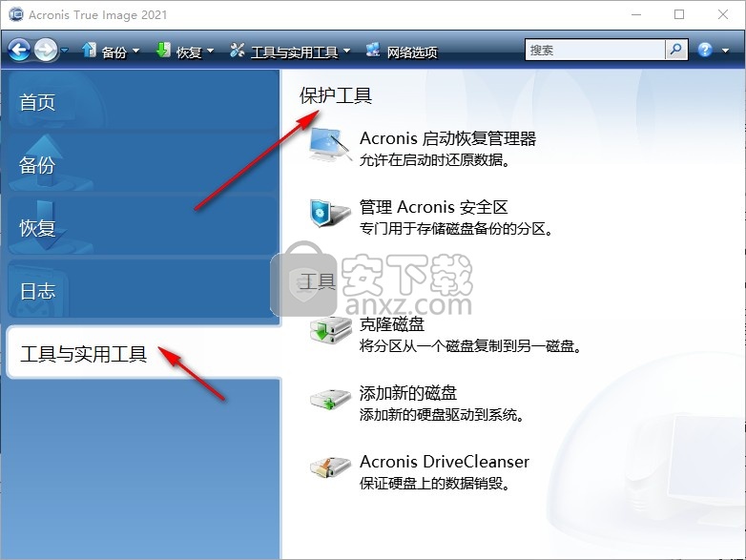Open the 备份 toolbar menu label
The width and height of the screenshot is (746, 560).
(114, 52)
